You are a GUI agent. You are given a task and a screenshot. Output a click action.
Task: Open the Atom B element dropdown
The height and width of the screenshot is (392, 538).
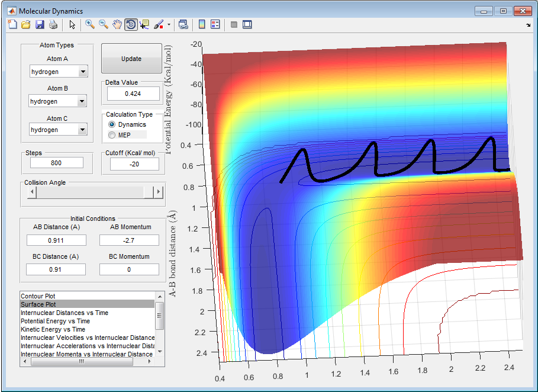[x=82, y=101]
